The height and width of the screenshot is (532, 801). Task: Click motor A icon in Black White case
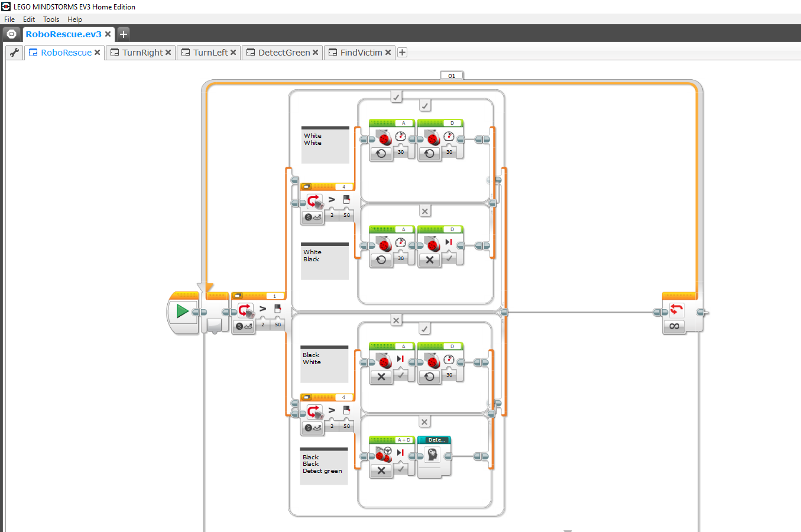pyautogui.click(x=384, y=361)
